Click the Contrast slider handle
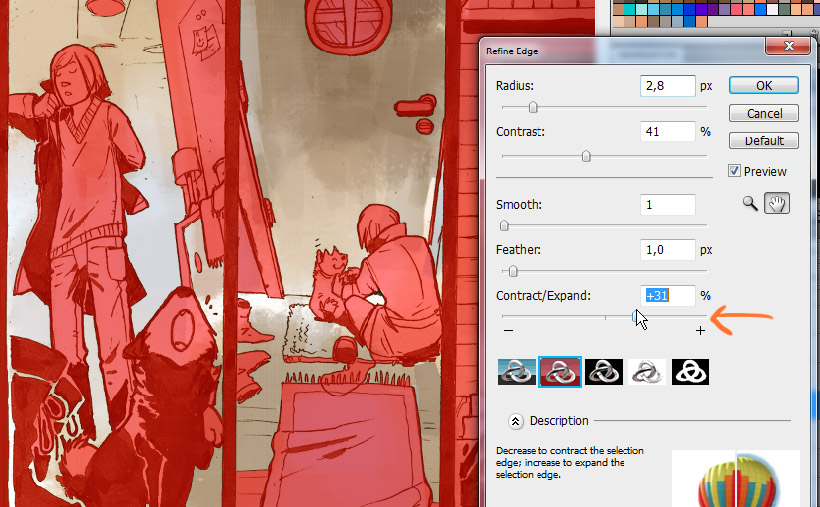This screenshot has height=507, width=820. coord(586,156)
